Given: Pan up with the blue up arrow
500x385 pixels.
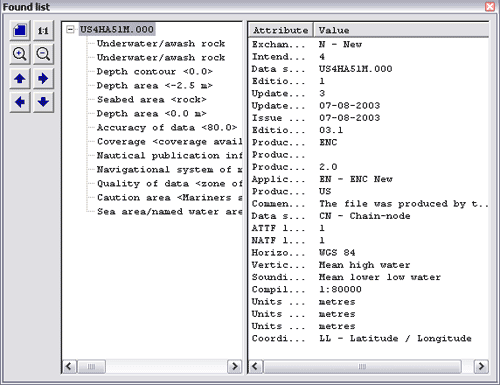Looking at the screenshot, I should click(x=20, y=78).
